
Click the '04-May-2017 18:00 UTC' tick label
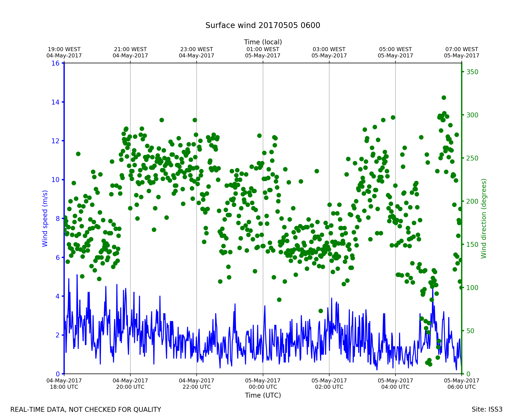tap(64, 384)
